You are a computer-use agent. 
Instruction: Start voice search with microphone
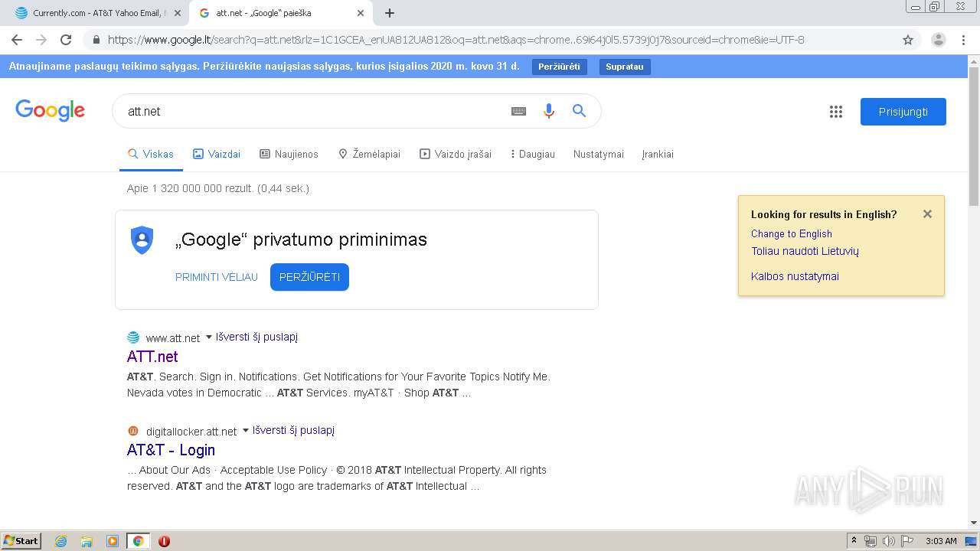coord(548,111)
